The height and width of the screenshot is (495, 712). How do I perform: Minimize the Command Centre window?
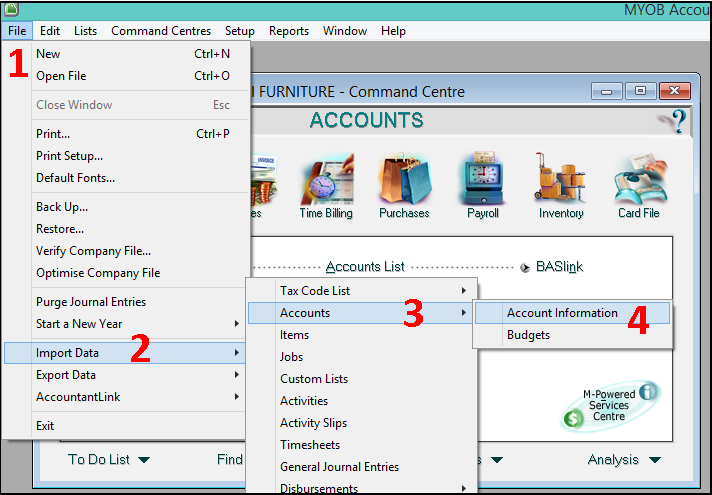(x=606, y=91)
